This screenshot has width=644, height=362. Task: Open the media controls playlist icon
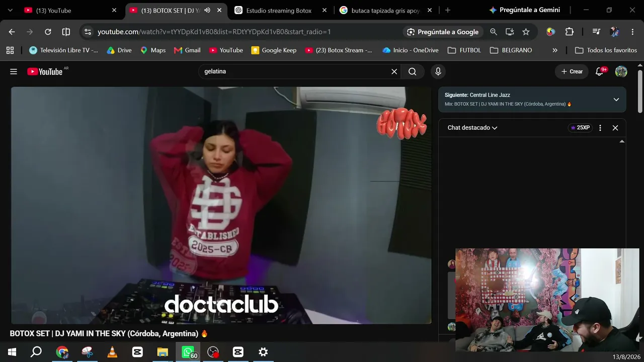click(x=596, y=32)
